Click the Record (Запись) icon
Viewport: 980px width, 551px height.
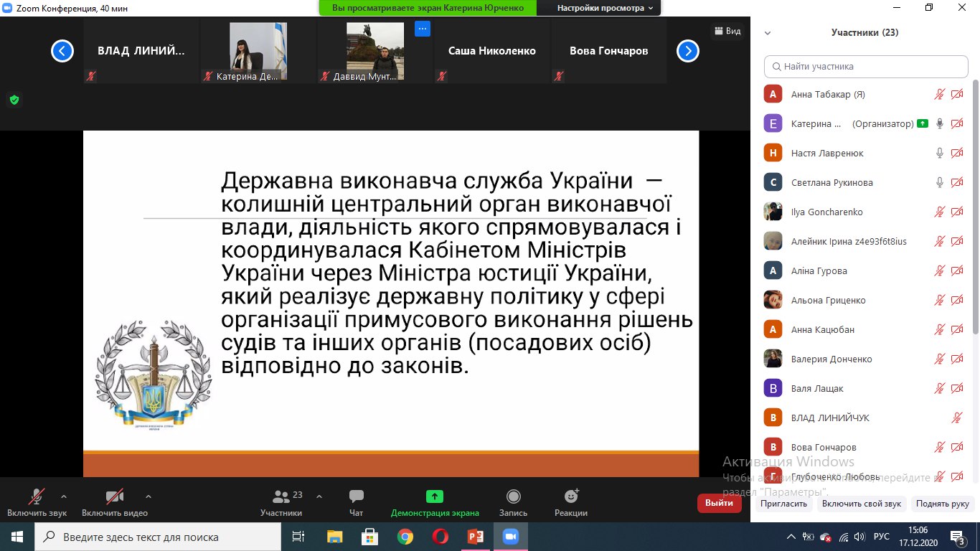[513, 497]
